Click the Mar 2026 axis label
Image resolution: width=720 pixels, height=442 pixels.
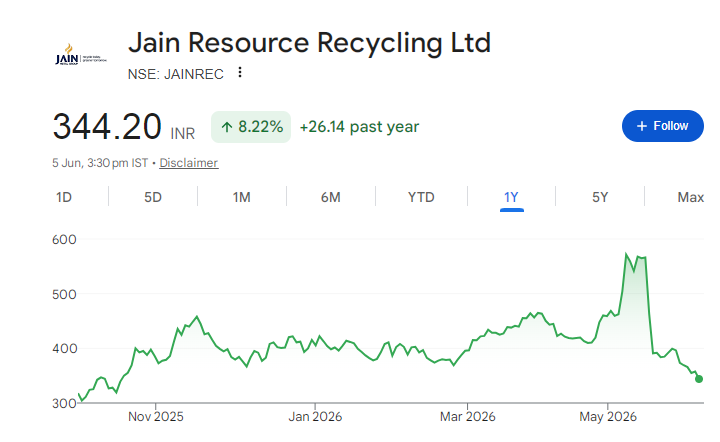[x=467, y=417]
